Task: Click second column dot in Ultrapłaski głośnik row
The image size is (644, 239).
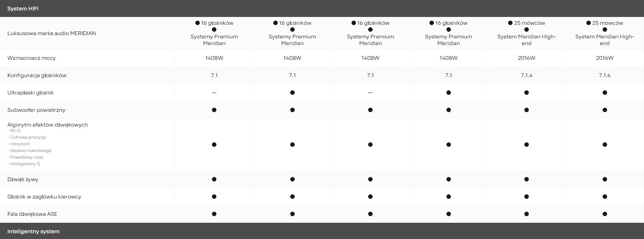Action: pyautogui.click(x=292, y=93)
